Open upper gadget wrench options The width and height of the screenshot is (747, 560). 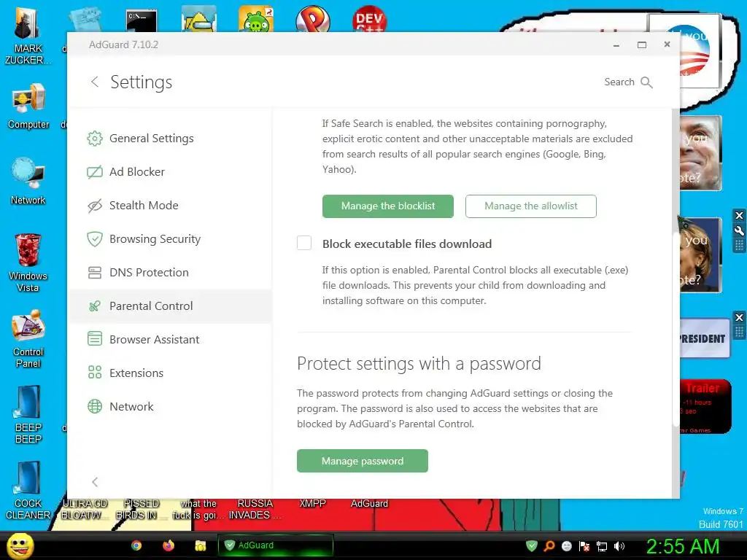[739, 231]
